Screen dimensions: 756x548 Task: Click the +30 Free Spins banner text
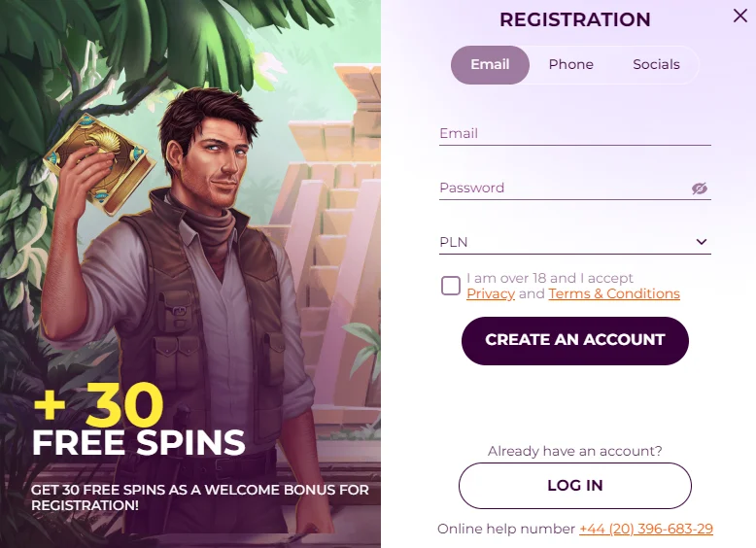[x=138, y=423]
